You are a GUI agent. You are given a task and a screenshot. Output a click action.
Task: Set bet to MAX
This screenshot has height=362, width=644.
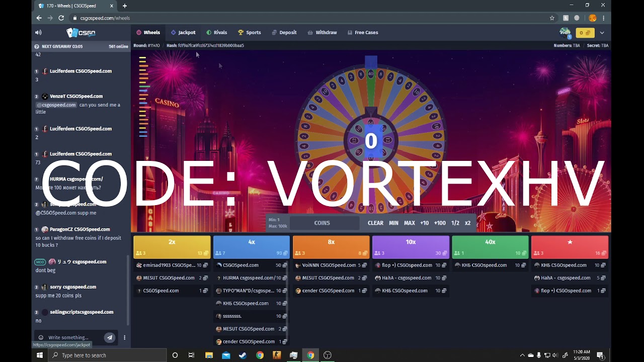coord(410,223)
